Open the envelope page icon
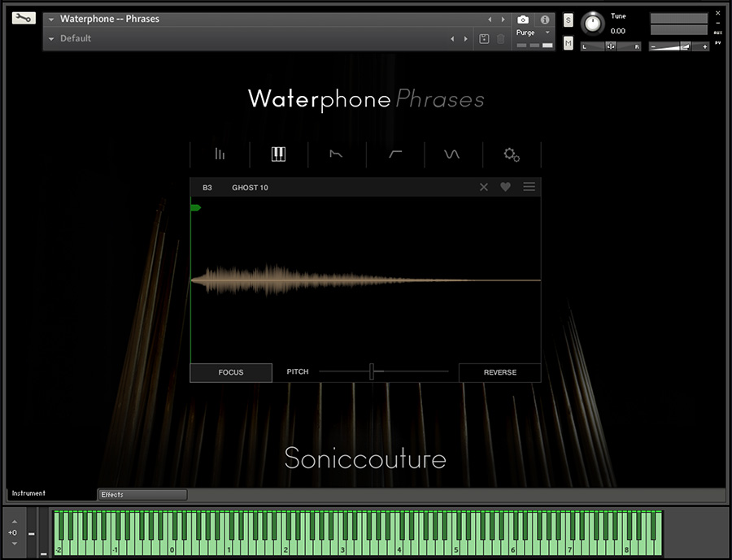 (x=336, y=154)
